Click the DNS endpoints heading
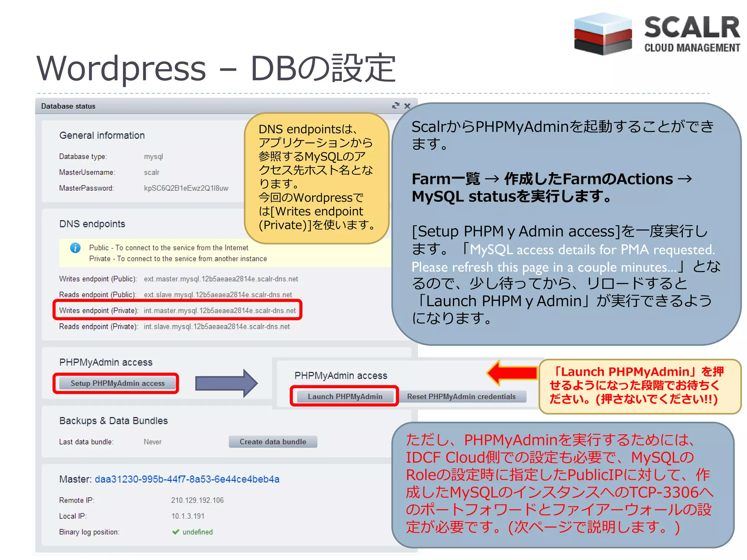The width and height of the screenshot is (747, 560). pos(92,224)
